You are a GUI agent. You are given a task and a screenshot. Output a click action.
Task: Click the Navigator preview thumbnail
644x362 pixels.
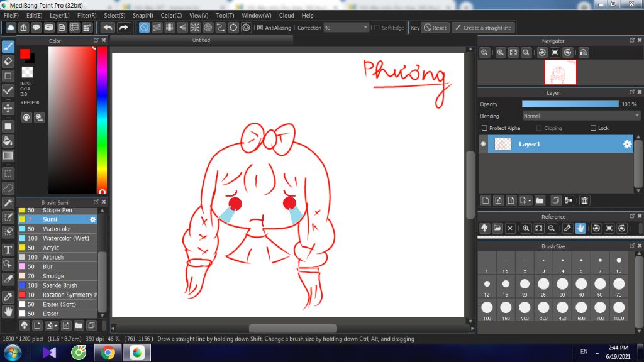[x=560, y=72]
